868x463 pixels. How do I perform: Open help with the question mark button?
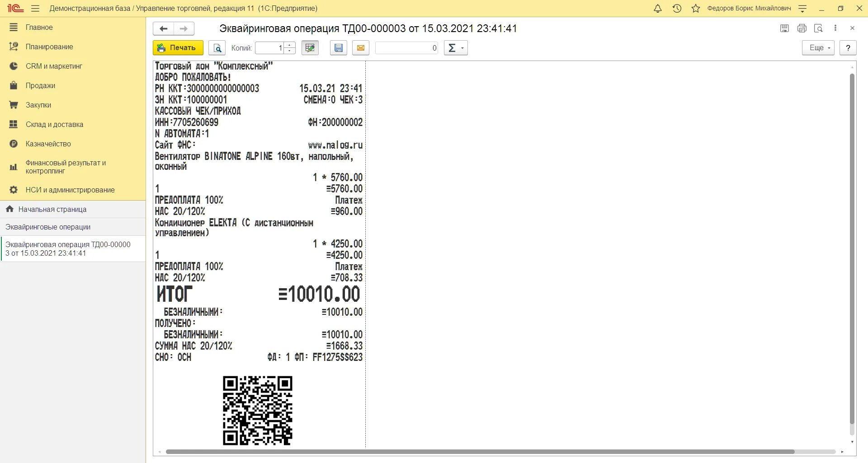pos(848,48)
